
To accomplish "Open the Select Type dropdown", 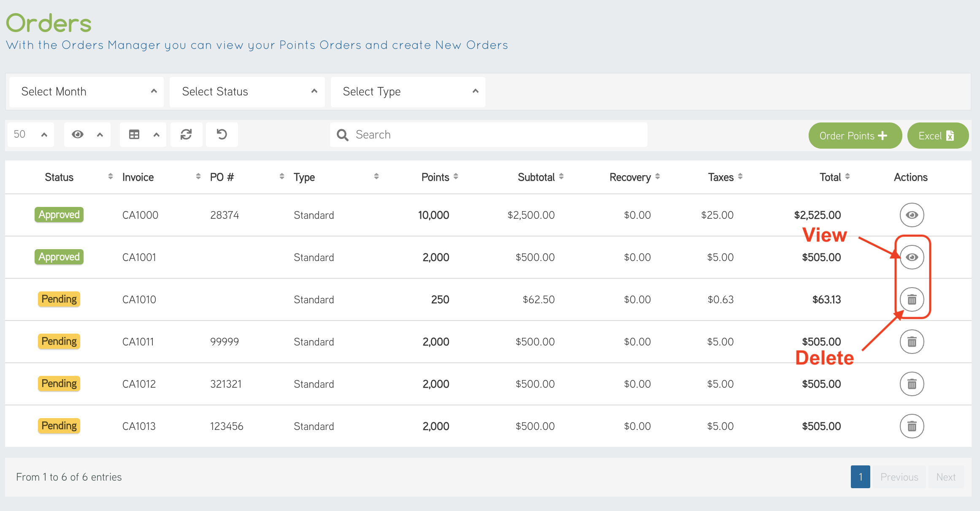I will [x=408, y=92].
